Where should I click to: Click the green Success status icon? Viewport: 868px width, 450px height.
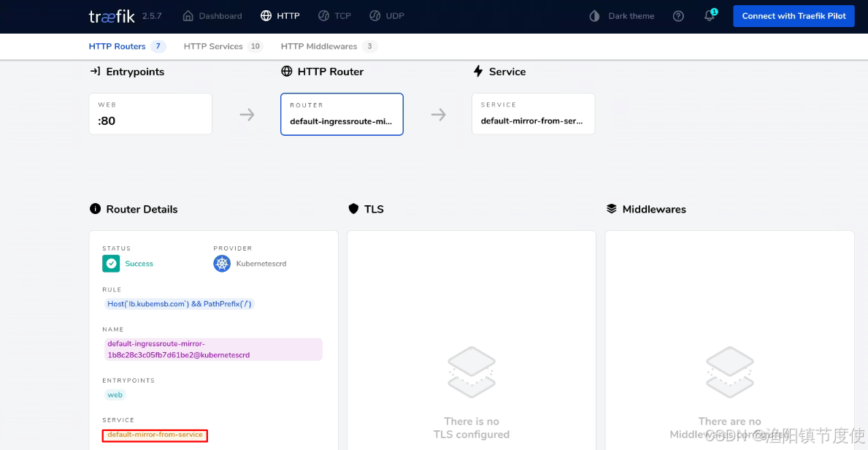[111, 264]
